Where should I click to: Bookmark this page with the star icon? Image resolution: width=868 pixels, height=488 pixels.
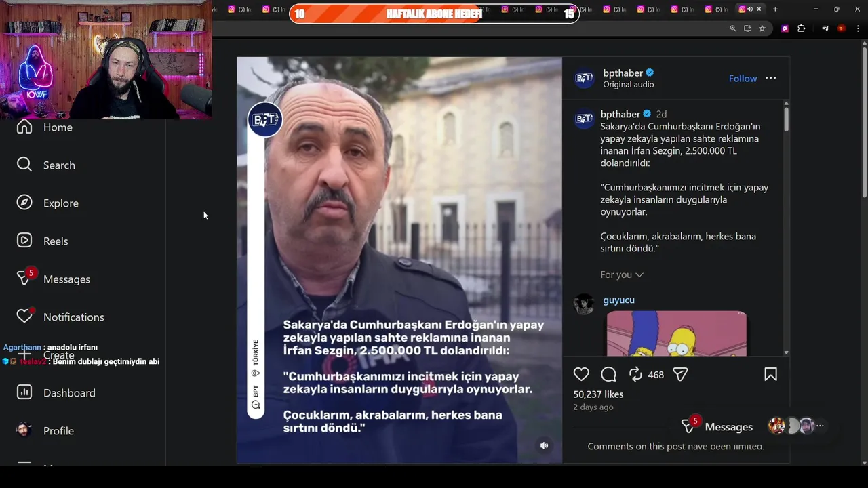click(x=762, y=28)
